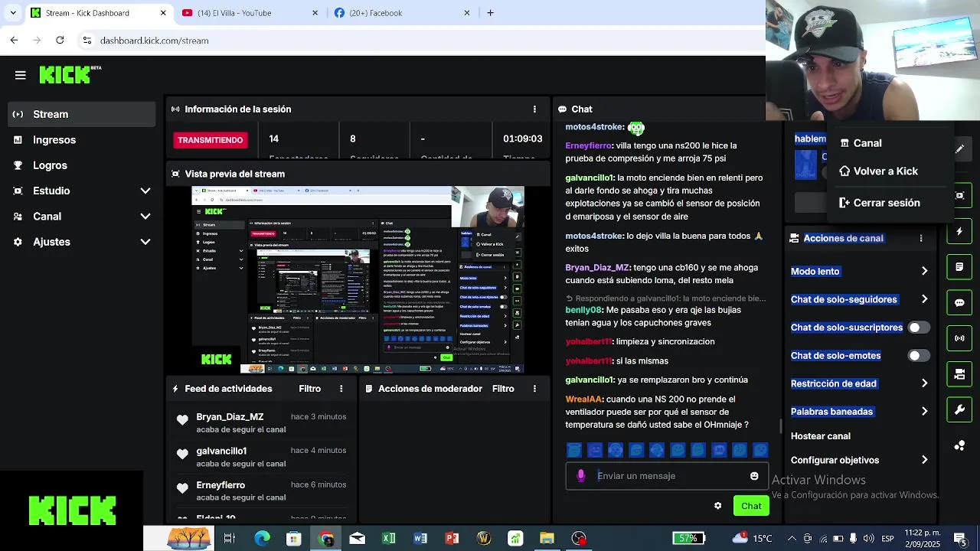Click Bryan_Diaz_MZ in the activity feed

click(x=230, y=417)
